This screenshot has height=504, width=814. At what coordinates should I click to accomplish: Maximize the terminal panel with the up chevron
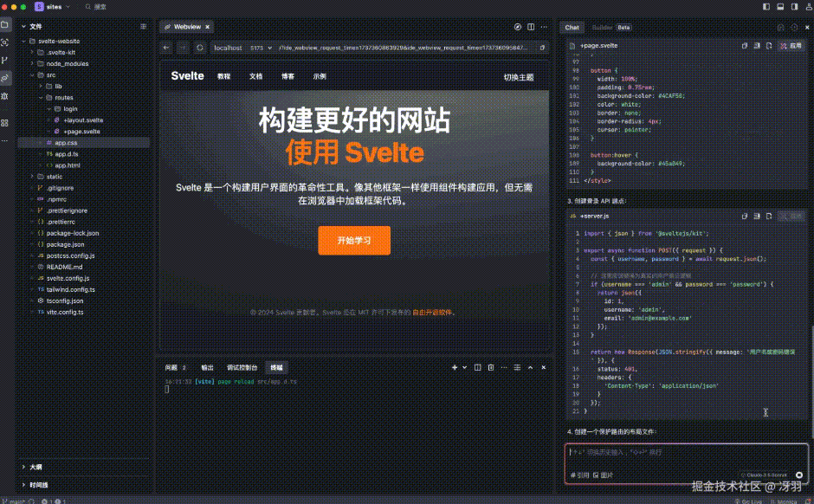(530, 367)
